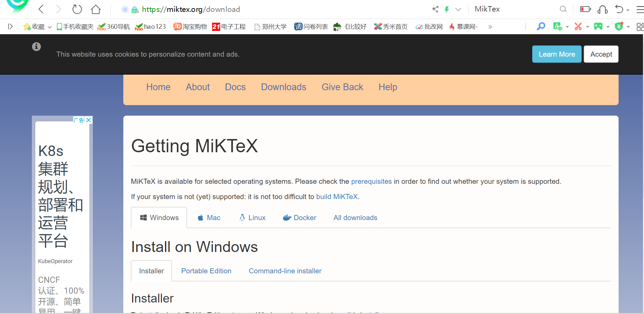Open the 收藏 favorites star bookmark
Image resolution: width=644 pixels, height=314 pixels.
point(34,26)
